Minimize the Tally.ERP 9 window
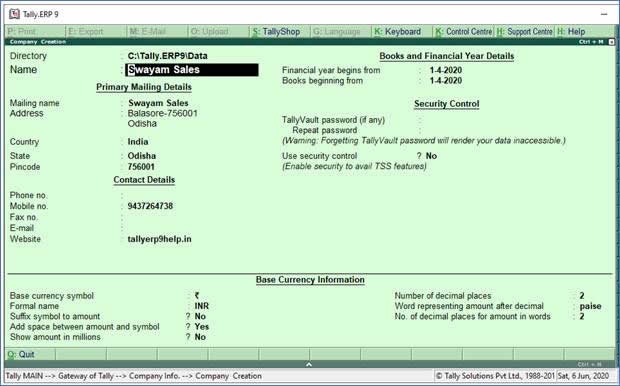 (604, 14)
